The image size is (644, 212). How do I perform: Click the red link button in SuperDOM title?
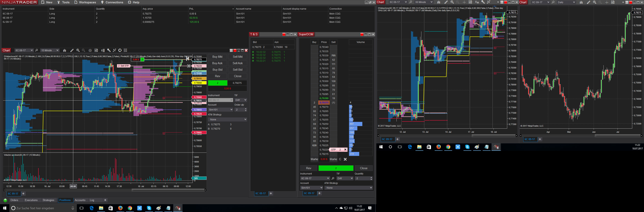point(362,34)
